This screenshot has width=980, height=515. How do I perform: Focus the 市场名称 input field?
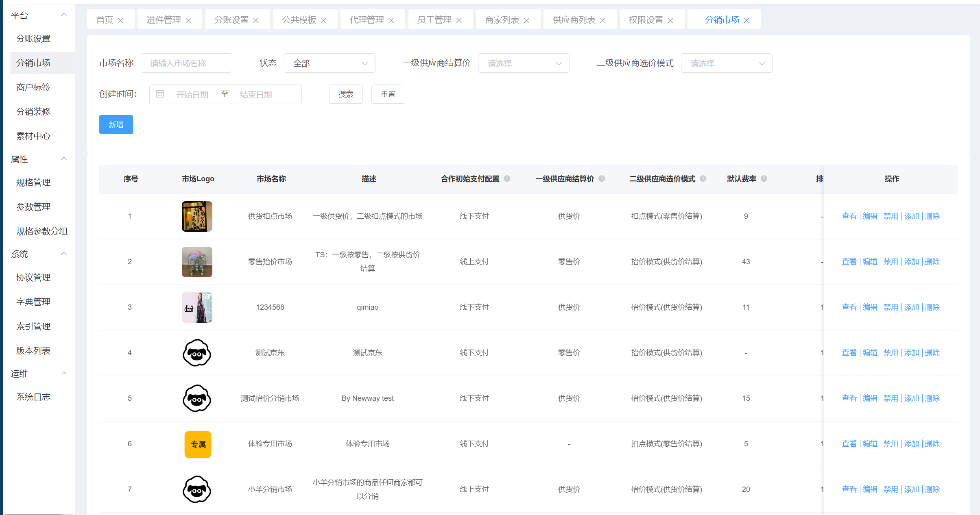[x=186, y=63]
